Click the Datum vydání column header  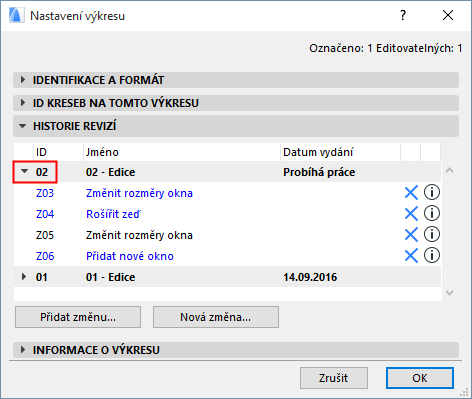[x=340, y=152]
